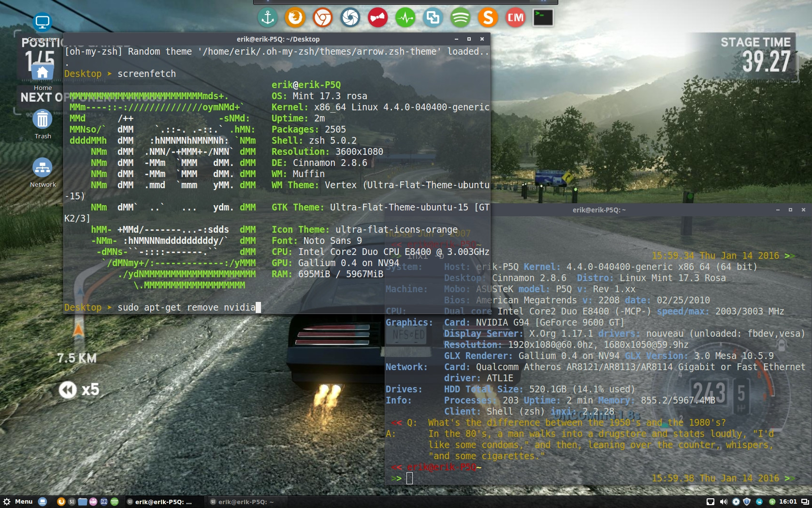Click the 'DE: Cinnamon 2.8.6' line

point(319,163)
